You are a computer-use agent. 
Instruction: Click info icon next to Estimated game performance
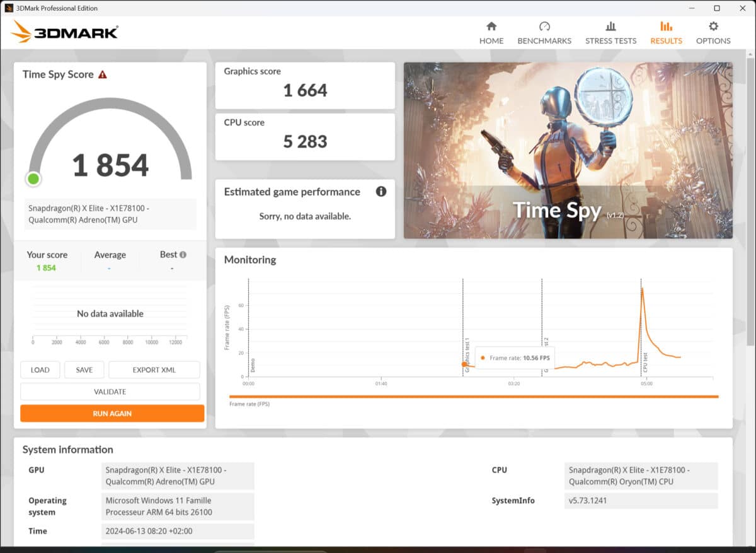381,191
